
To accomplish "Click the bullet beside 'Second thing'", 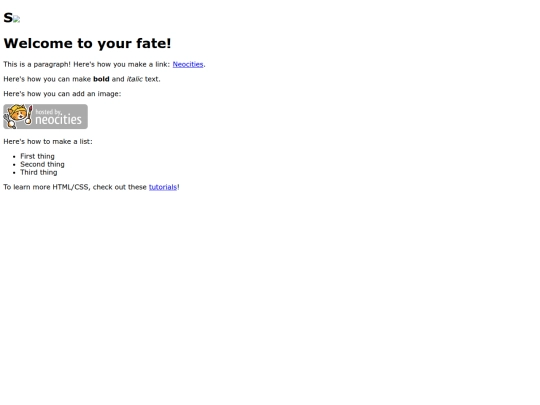I will coord(14,165).
